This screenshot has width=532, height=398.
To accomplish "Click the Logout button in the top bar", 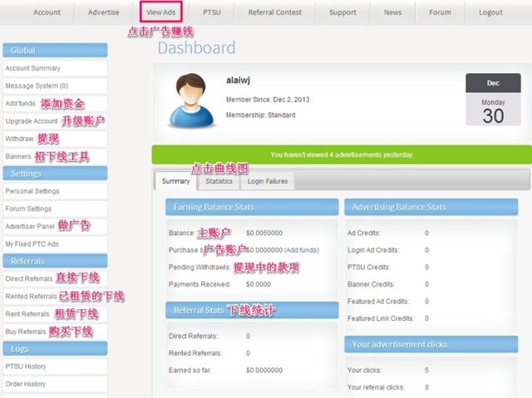I will click(490, 12).
